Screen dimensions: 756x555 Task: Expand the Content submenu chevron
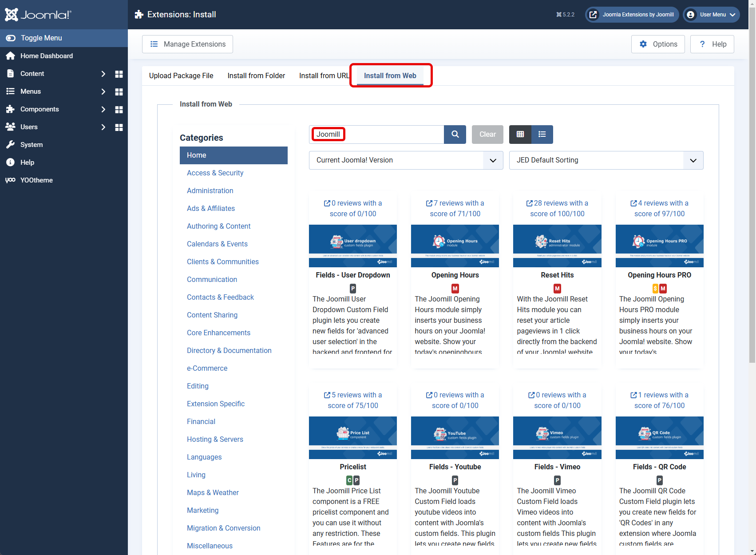pos(103,74)
